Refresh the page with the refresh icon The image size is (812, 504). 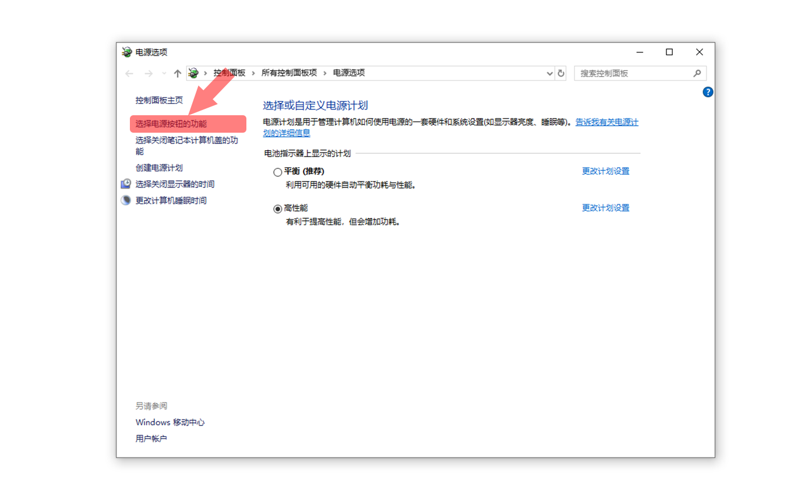tap(560, 73)
